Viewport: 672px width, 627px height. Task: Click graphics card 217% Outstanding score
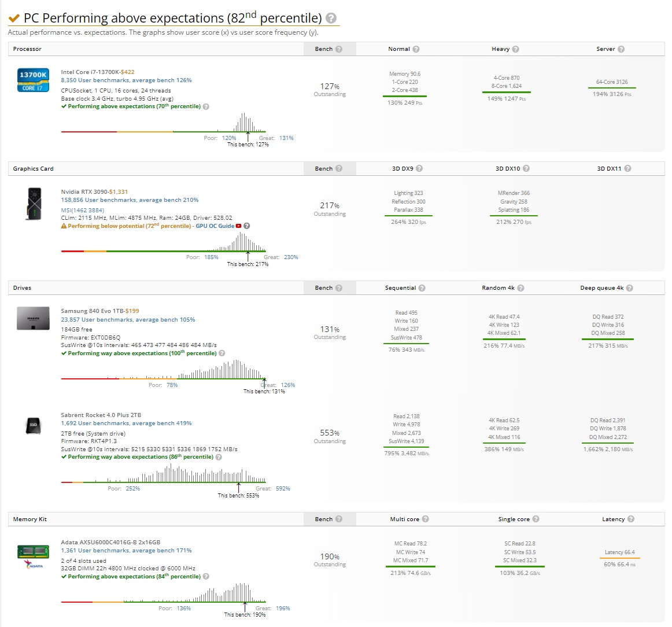[330, 209]
